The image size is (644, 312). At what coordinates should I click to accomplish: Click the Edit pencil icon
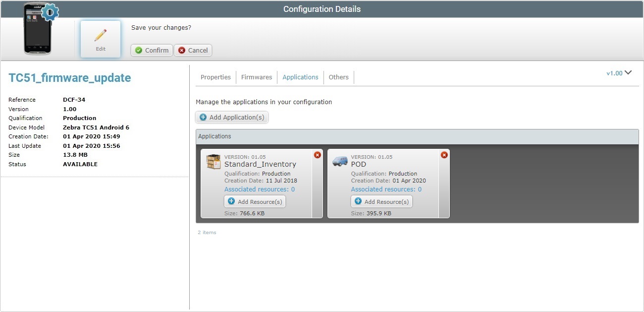point(100,35)
